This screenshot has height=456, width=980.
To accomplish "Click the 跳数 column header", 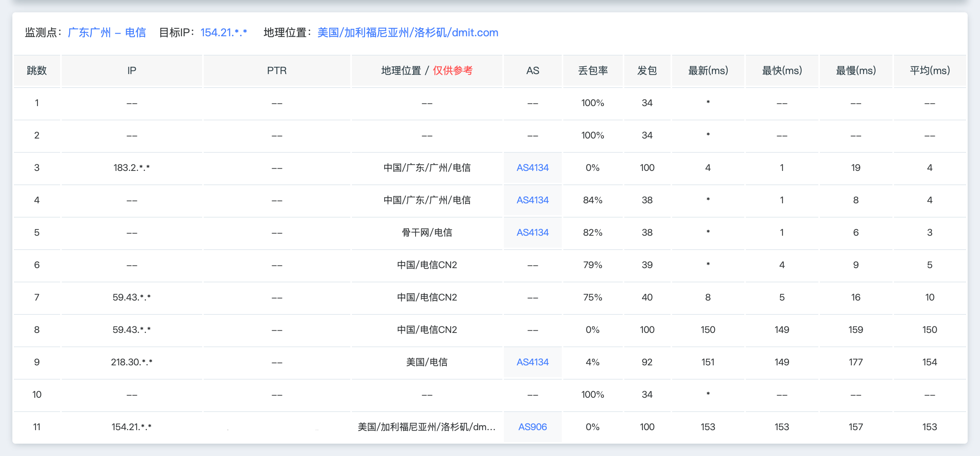I will pos(37,70).
